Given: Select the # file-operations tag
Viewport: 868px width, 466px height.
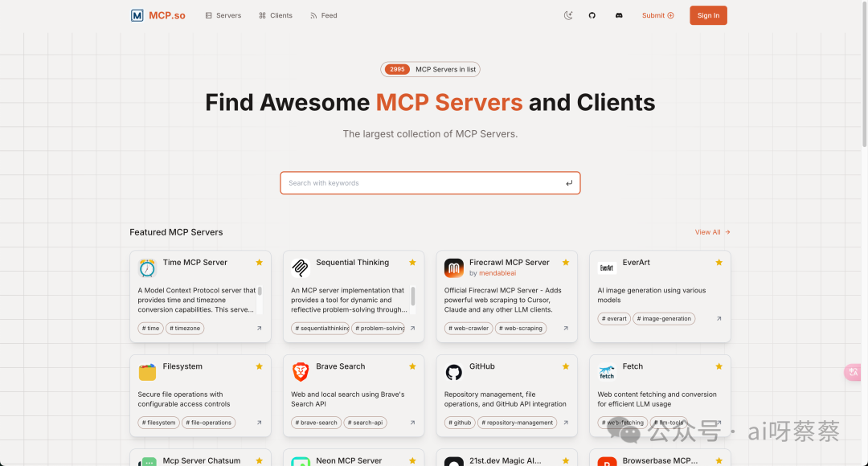Looking at the screenshot, I should tap(208, 423).
